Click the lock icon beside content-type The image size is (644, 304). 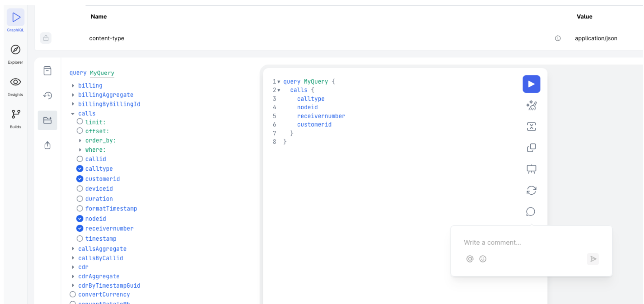click(46, 38)
